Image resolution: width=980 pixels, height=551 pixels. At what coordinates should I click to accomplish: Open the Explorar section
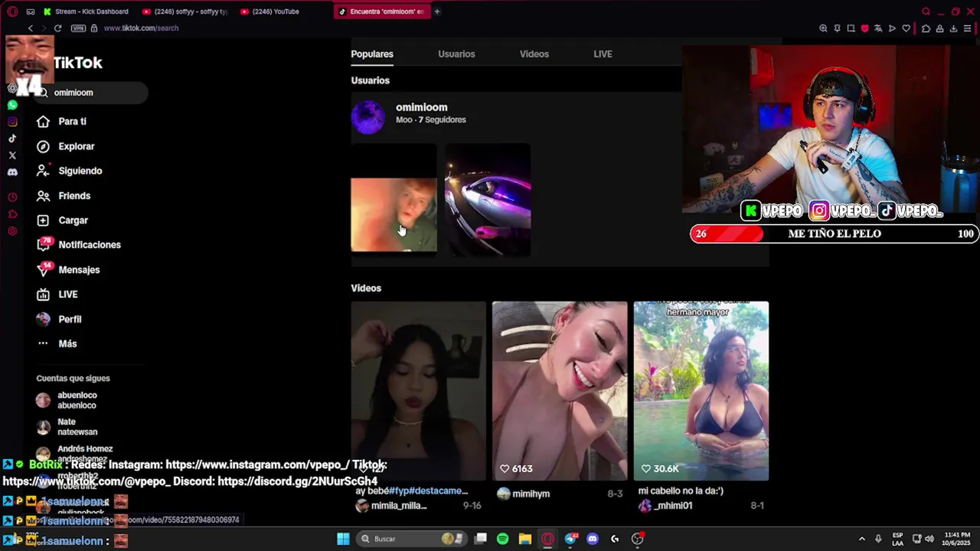tap(76, 146)
